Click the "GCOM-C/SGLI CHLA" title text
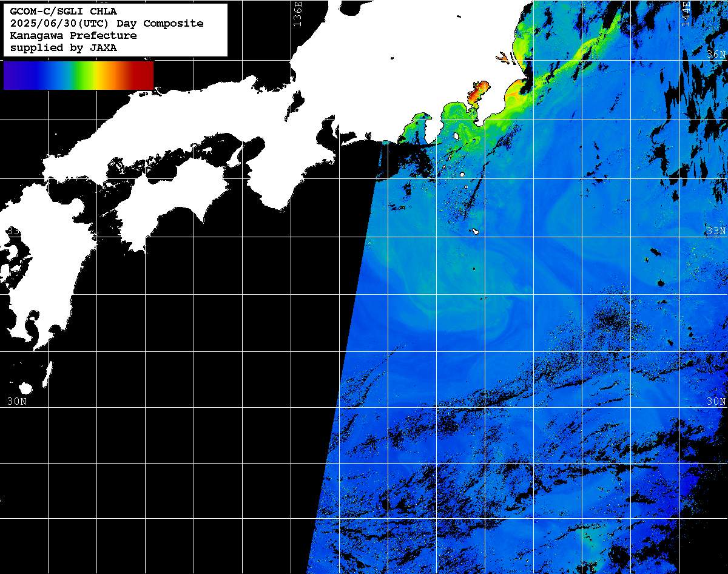This screenshot has height=574, width=728. point(63,11)
